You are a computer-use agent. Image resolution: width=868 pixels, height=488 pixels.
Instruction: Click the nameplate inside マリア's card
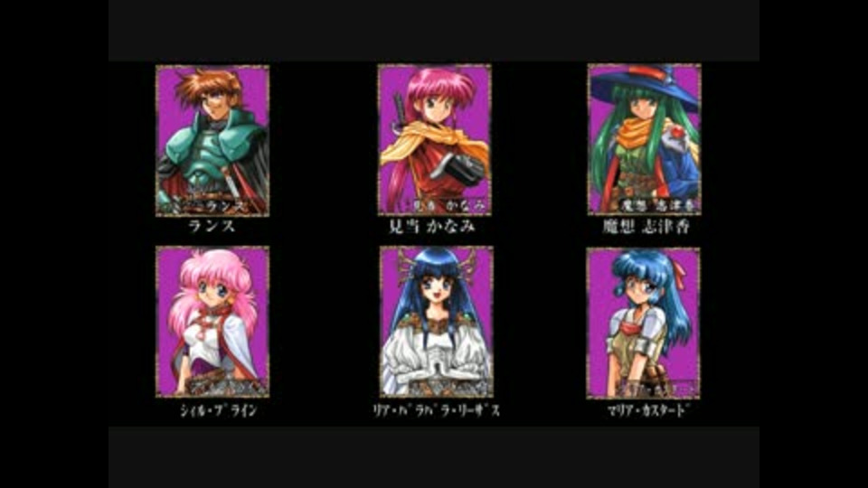click(659, 388)
